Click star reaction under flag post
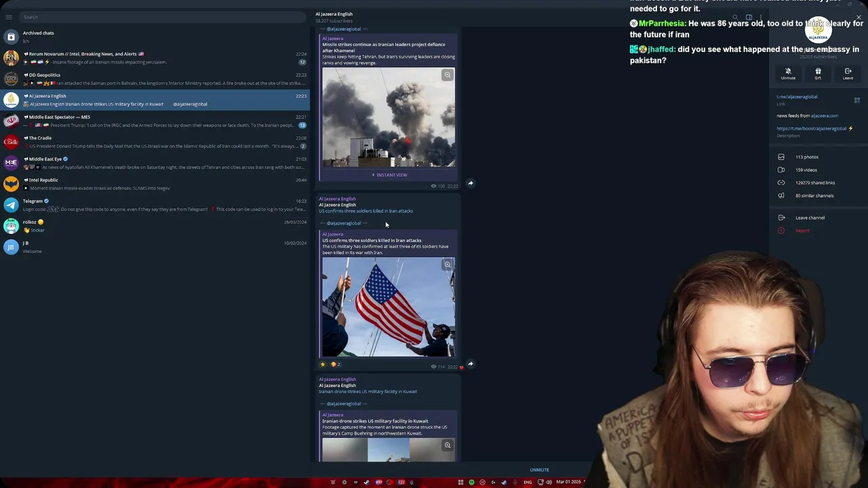868x488 pixels. point(323,365)
